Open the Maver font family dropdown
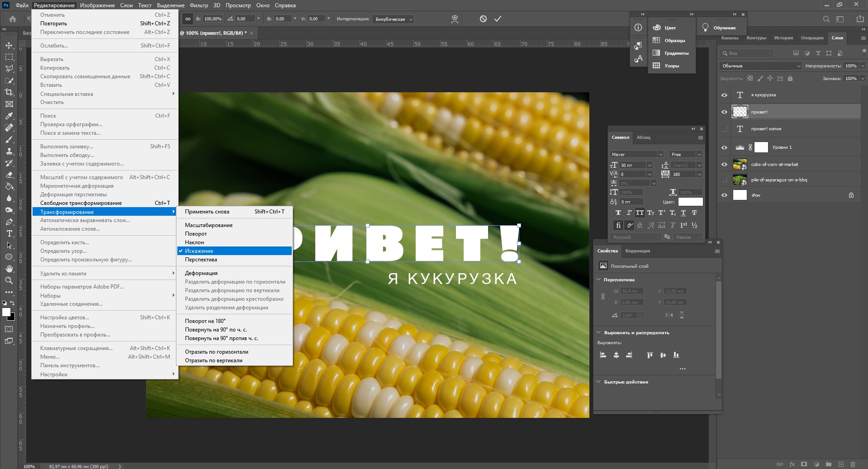This screenshot has width=868, height=469. click(x=636, y=154)
